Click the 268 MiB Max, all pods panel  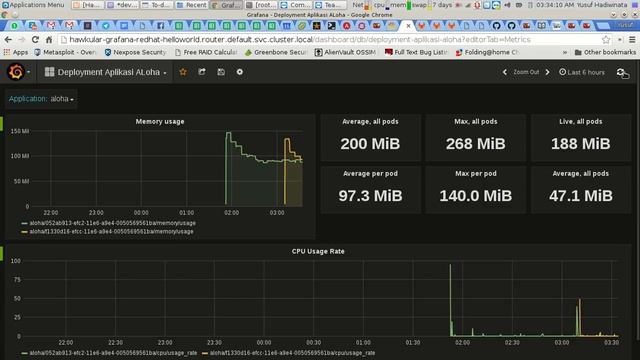[x=476, y=138]
